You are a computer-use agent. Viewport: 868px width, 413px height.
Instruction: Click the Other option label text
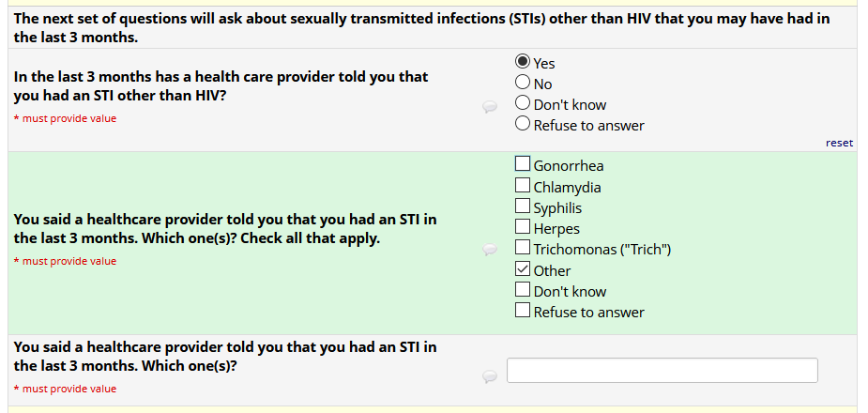(552, 270)
